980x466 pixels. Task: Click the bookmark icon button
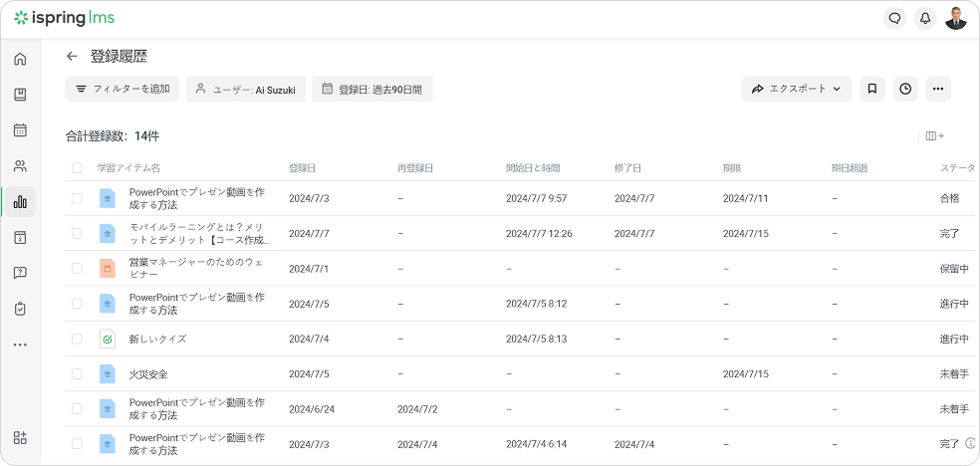click(x=871, y=89)
